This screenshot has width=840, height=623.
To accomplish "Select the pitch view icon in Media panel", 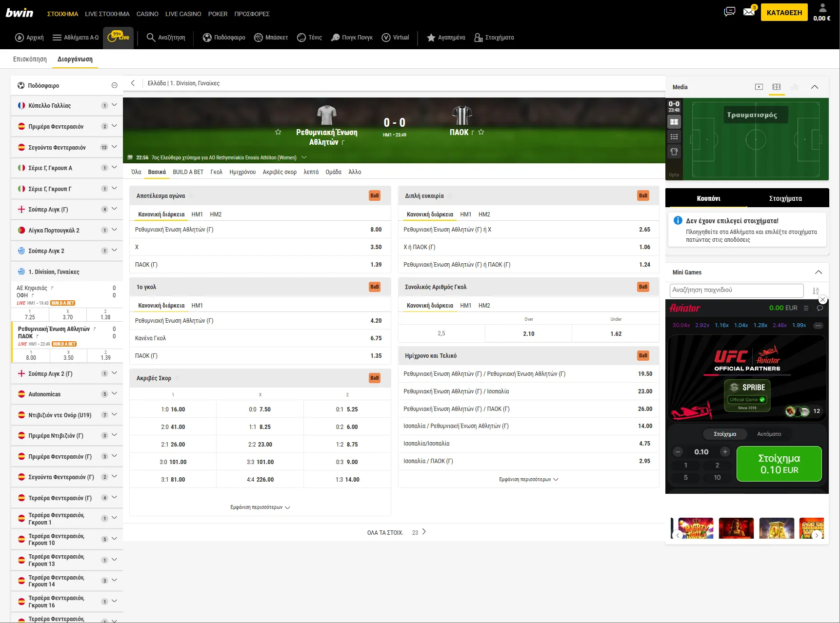I will click(777, 87).
